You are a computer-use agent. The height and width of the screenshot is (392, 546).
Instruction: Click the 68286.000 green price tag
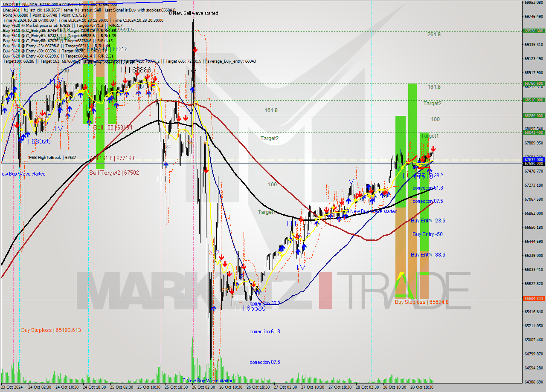pyautogui.click(x=533, y=115)
